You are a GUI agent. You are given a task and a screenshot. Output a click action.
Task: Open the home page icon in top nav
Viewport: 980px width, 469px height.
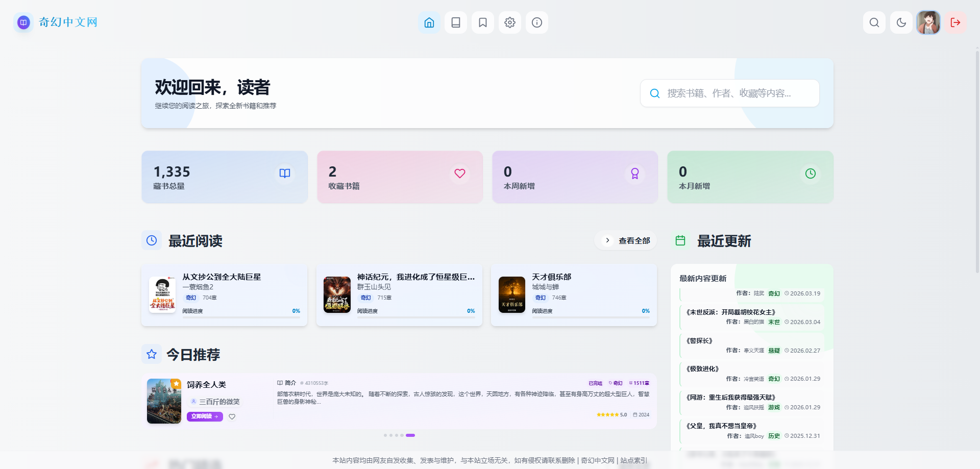click(x=429, y=22)
